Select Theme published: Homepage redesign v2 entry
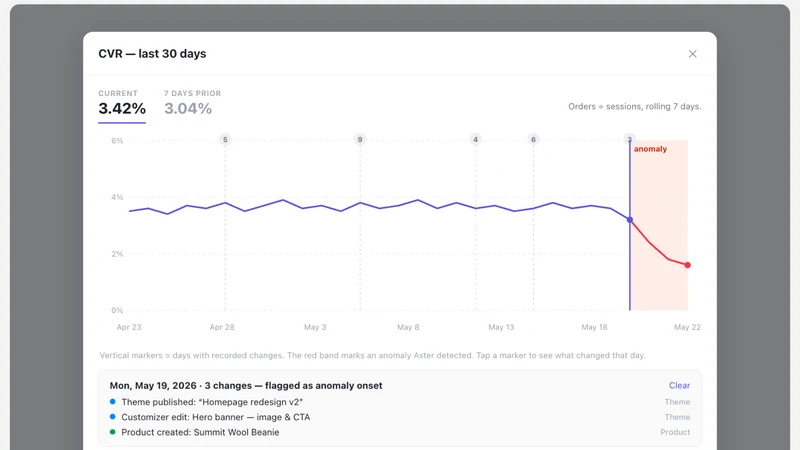800x450 pixels. coord(400,402)
